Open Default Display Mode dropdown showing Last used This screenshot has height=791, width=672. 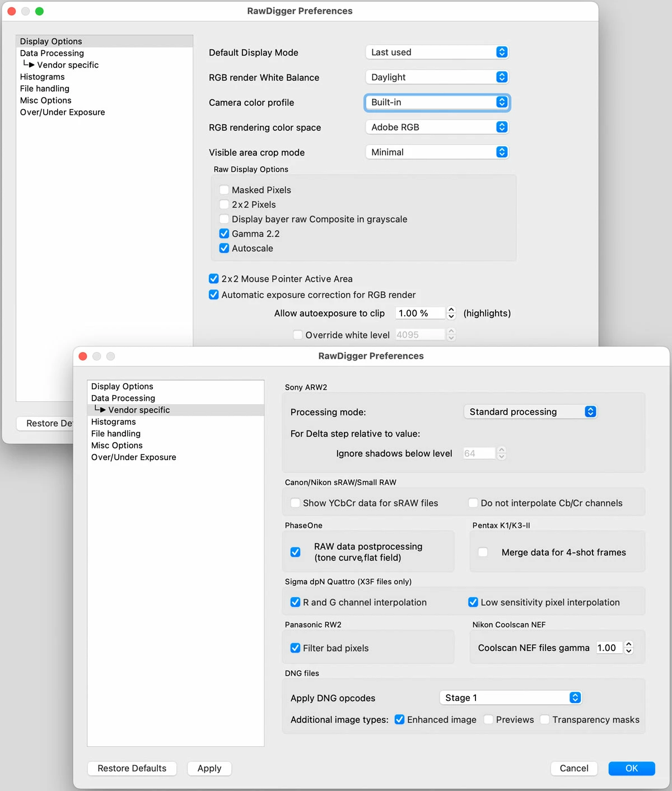coord(437,52)
